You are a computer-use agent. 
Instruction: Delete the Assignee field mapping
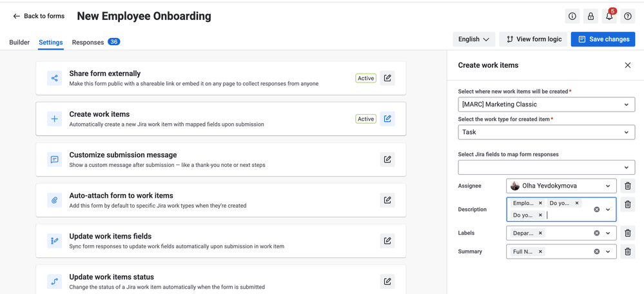(628, 186)
